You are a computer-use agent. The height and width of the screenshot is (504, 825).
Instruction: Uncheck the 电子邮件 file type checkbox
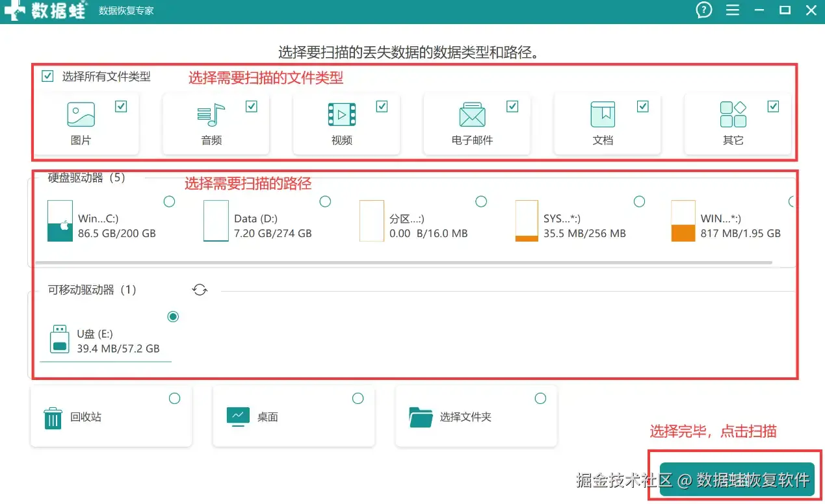coord(512,107)
